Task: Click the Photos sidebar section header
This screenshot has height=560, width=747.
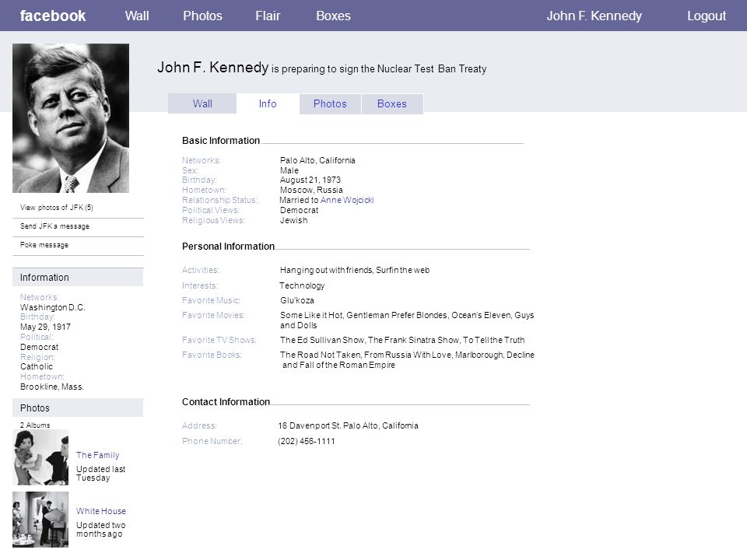Action: tap(78, 408)
